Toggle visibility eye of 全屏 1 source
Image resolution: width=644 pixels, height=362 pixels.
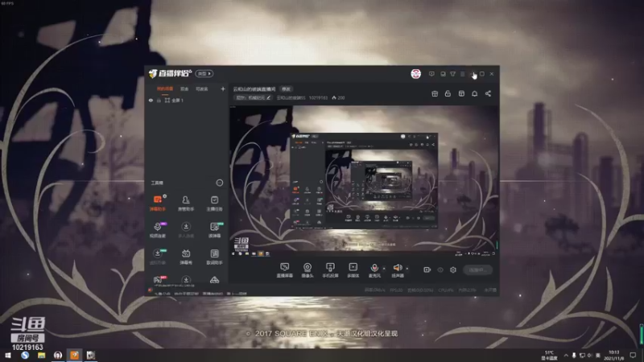[x=151, y=100]
